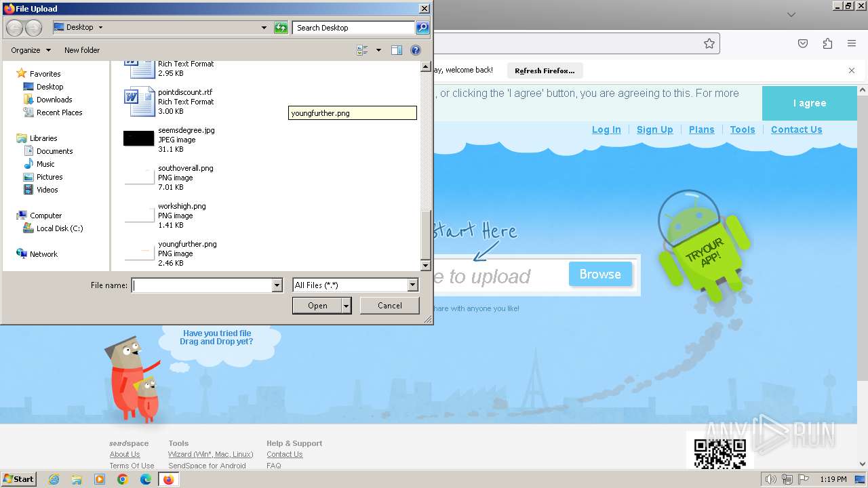
Task: Click the Start button
Action: coord(18,479)
